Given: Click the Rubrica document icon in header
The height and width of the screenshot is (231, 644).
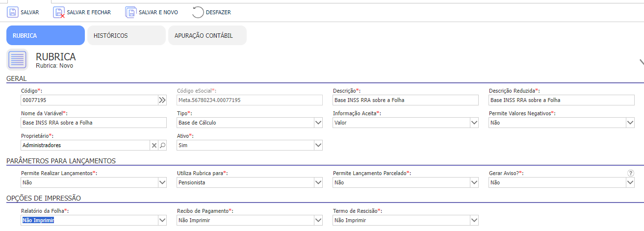Looking at the screenshot, I should (x=17, y=60).
